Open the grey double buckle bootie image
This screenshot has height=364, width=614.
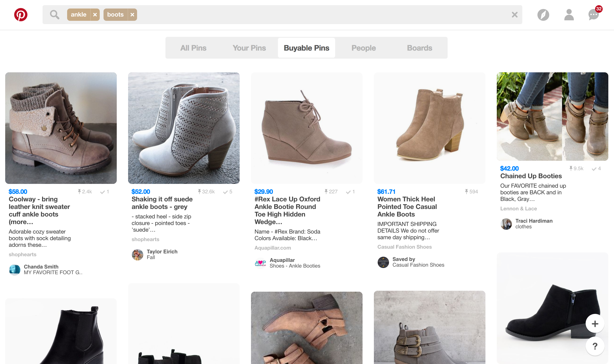(429, 327)
